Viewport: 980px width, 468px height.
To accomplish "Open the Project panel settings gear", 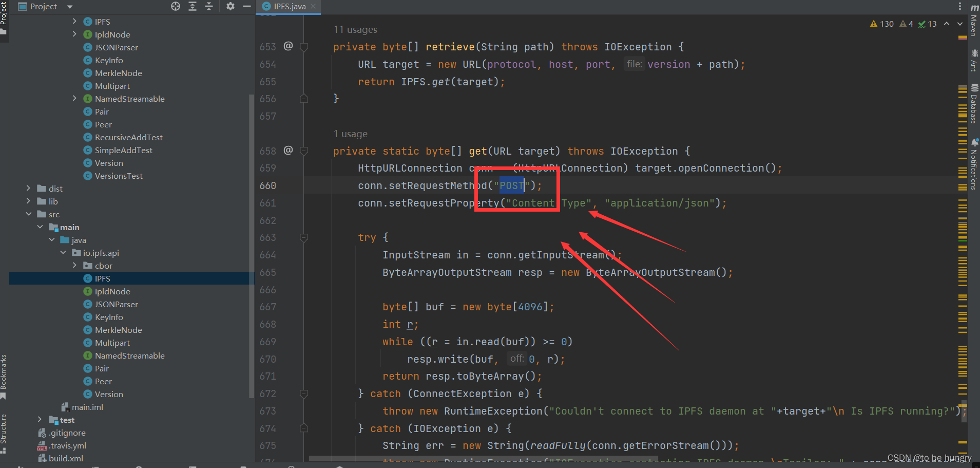I will click(230, 6).
